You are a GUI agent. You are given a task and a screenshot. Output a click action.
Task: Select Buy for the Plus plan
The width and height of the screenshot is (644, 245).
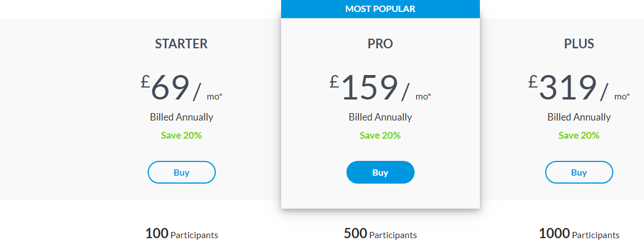click(579, 172)
